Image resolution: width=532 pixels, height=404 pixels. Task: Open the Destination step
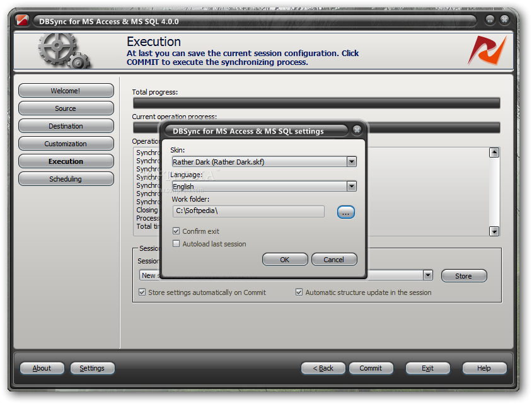coord(66,126)
